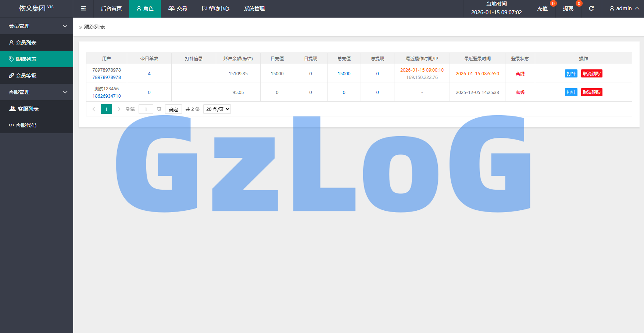The image size is (644, 333).
Task: Click the 确定 pagination confirm button
Action: click(x=173, y=109)
